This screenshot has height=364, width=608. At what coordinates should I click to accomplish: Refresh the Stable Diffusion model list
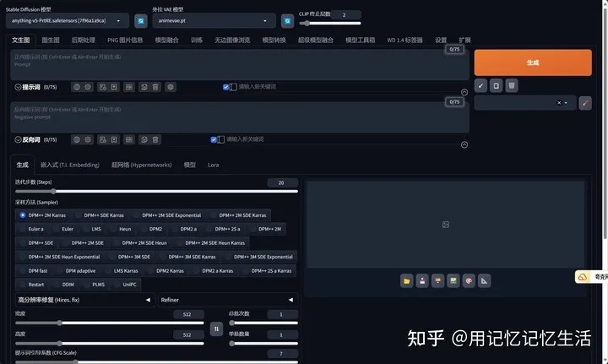[x=141, y=20]
